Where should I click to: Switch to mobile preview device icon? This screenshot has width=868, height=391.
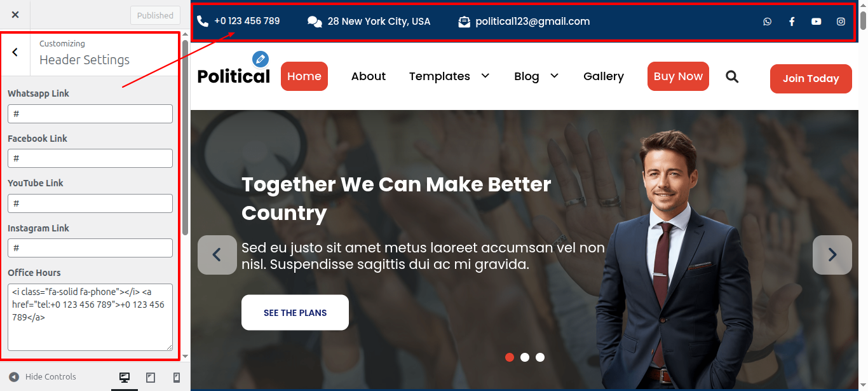pos(177,378)
